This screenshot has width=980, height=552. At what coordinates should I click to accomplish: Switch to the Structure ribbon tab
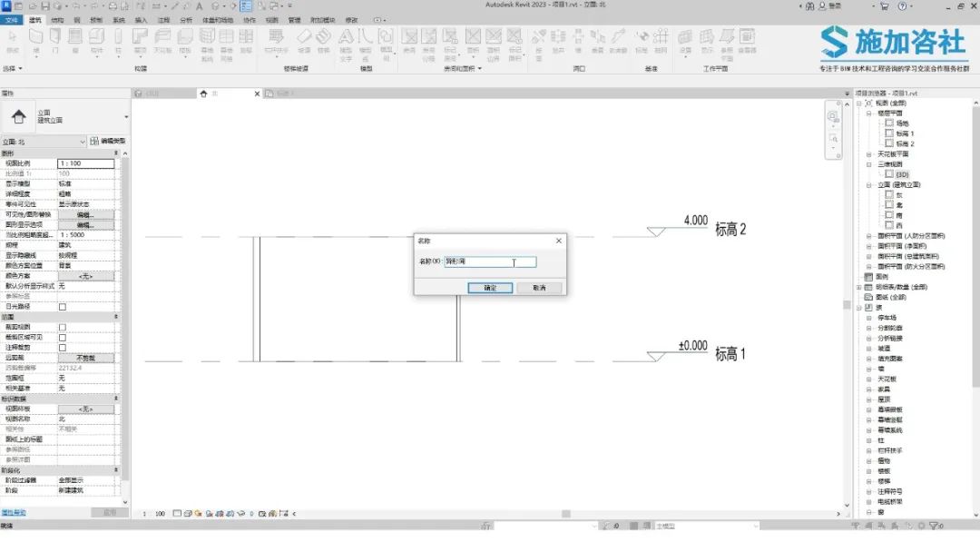tap(57, 20)
